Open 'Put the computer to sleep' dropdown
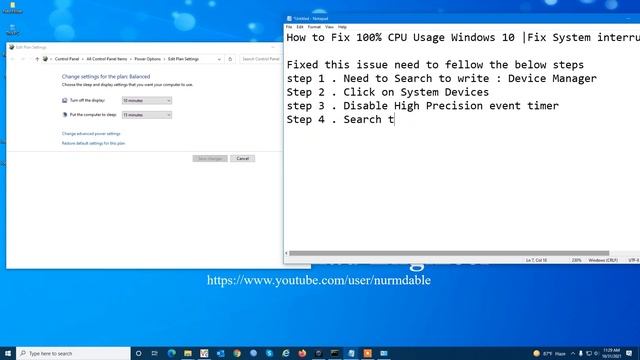Image resolution: width=640 pixels, height=360 pixels. point(147,115)
